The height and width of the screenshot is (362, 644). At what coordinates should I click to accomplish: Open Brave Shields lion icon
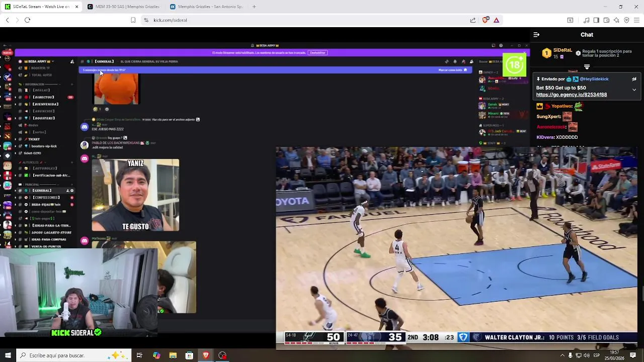pos(486,20)
